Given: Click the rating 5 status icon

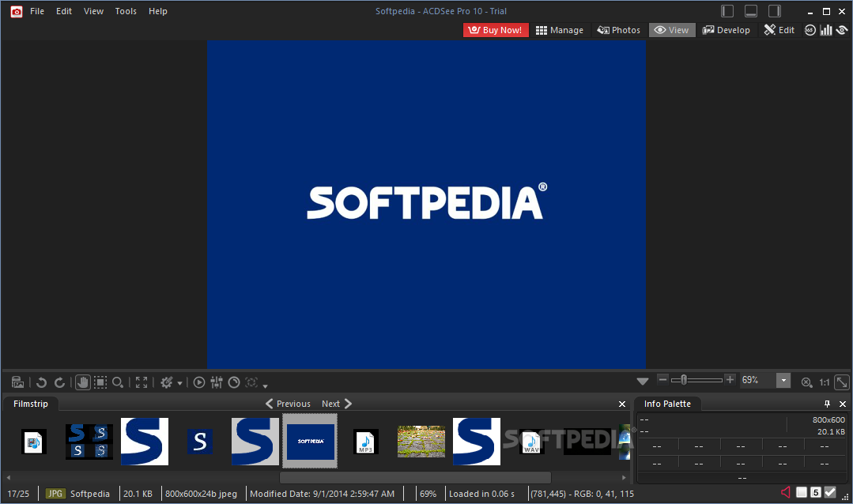Looking at the screenshot, I should point(815,492).
